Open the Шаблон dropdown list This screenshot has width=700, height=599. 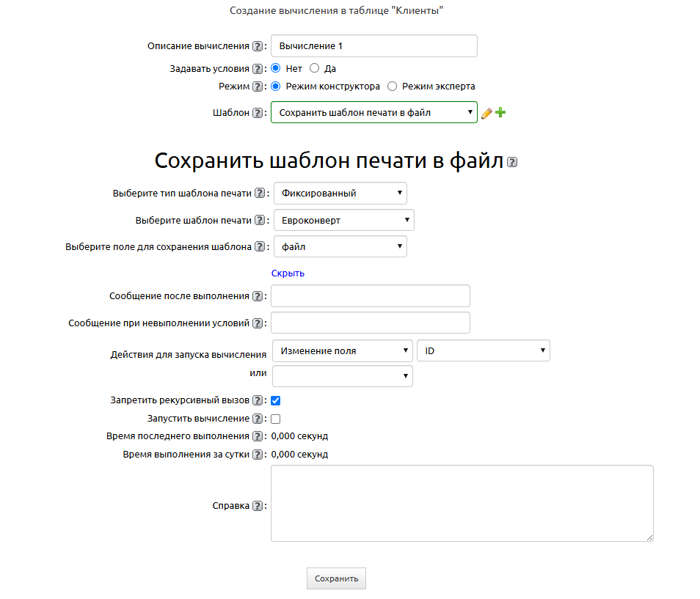[374, 113]
